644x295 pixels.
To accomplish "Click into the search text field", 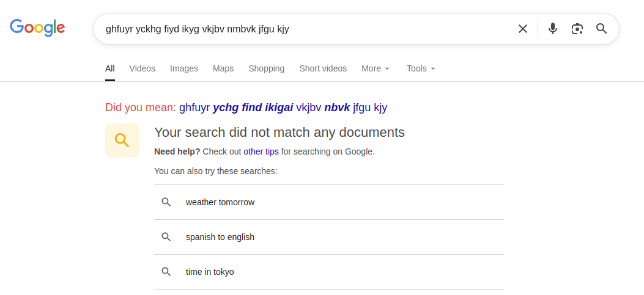I will tap(306, 29).
